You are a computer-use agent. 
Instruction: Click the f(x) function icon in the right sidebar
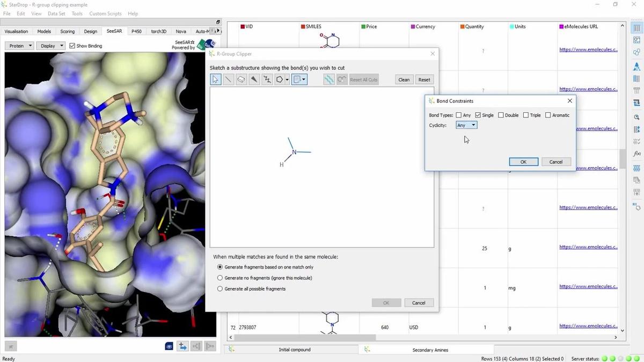click(636, 154)
